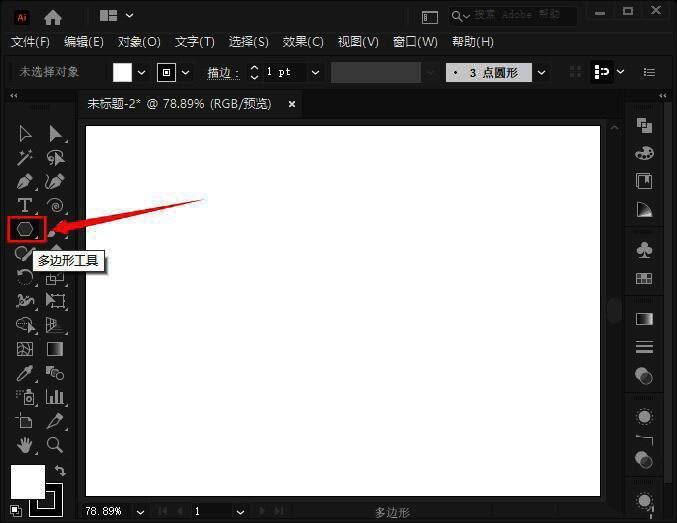677x523 pixels.
Task: Open the Color panel palette icon
Action: point(644,153)
